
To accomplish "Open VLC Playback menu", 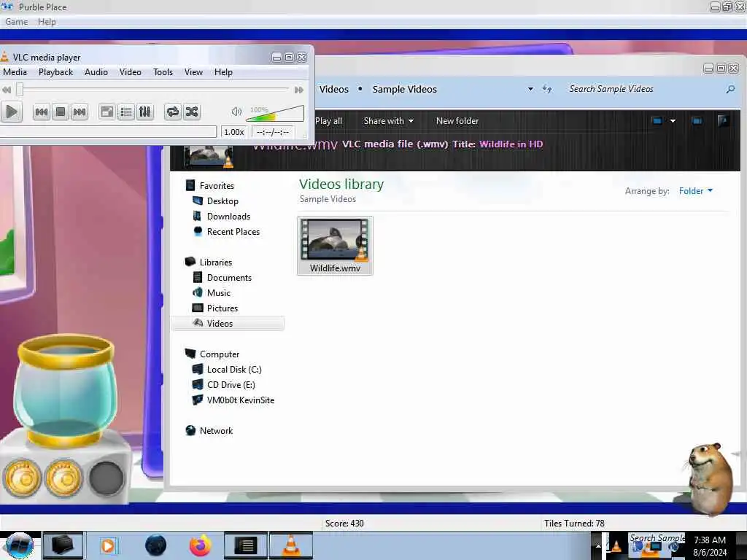I will 55,72.
